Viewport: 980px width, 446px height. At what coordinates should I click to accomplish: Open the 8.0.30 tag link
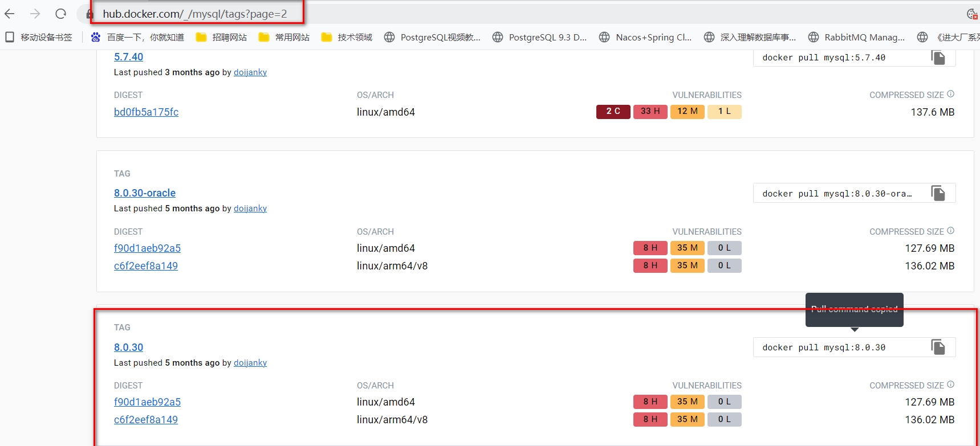point(128,347)
